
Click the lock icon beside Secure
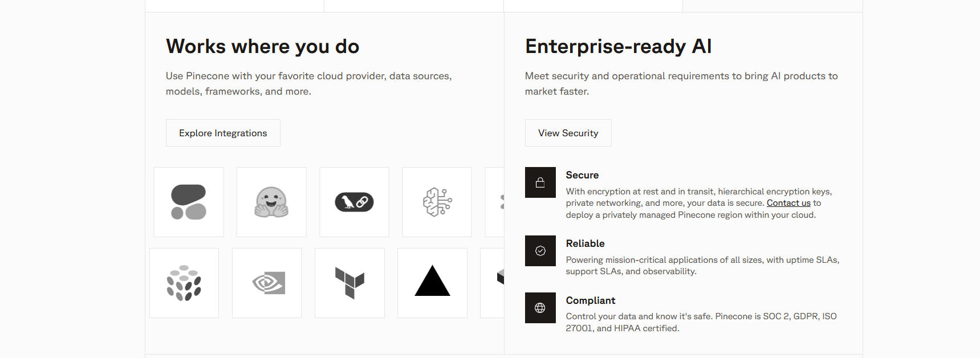click(x=540, y=182)
